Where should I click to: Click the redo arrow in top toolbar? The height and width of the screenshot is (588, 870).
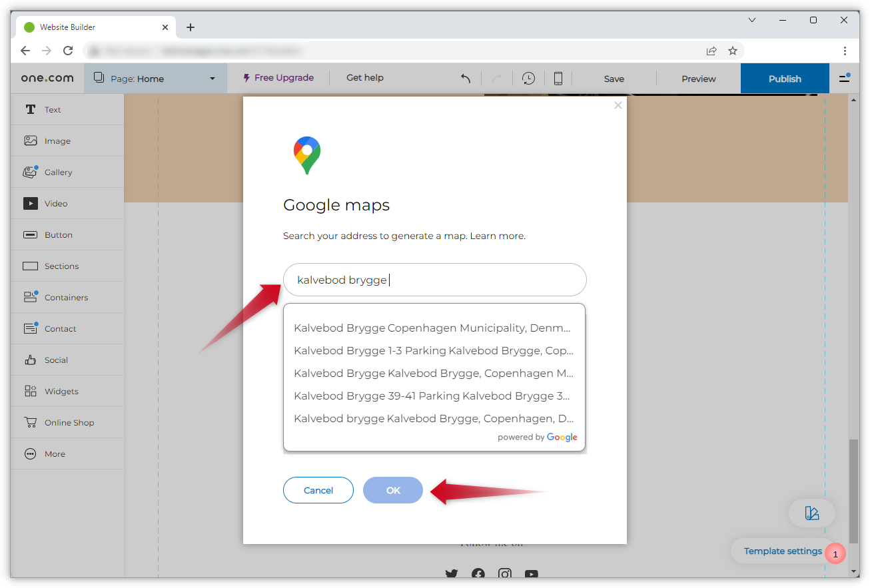click(496, 79)
